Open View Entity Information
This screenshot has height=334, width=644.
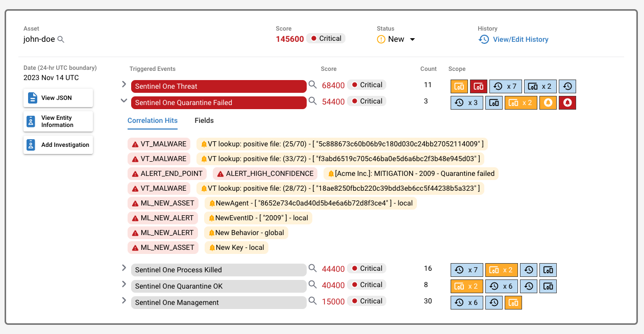pyautogui.click(x=58, y=121)
